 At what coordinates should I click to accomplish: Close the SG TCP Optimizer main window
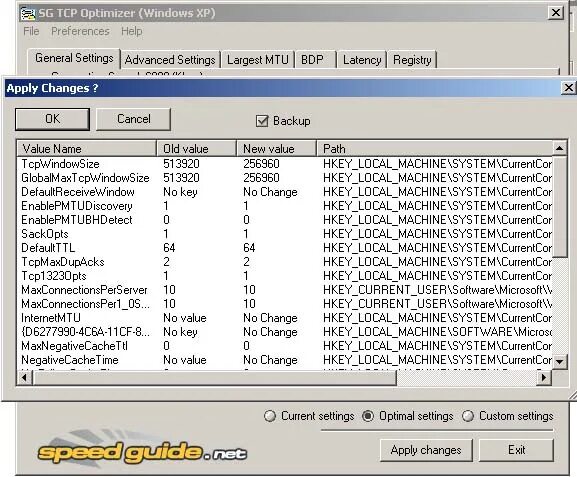pyautogui.click(x=556, y=13)
